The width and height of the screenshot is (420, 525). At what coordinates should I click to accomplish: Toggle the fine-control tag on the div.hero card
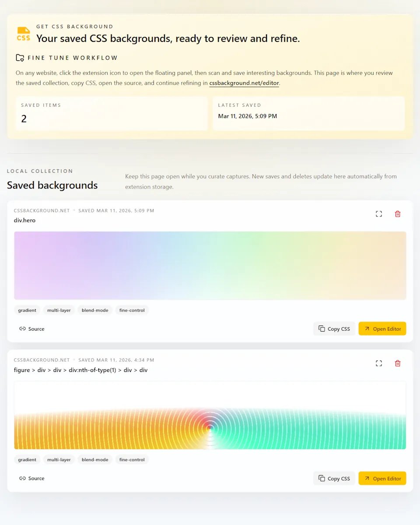(x=132, y=310)
